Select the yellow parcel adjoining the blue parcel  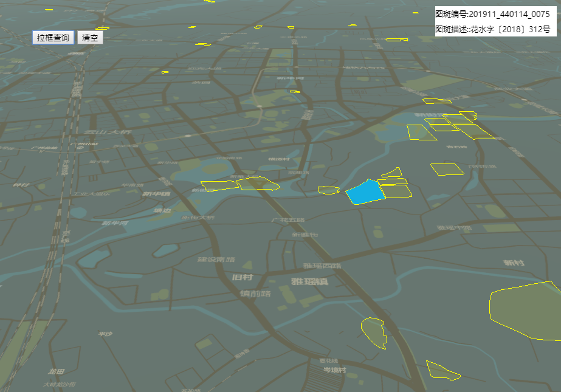[x=395, y=191]
